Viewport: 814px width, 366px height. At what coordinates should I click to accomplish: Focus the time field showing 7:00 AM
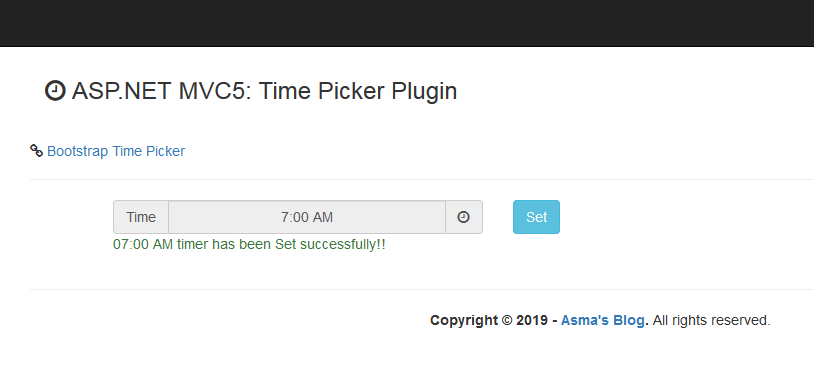[307, 217]
